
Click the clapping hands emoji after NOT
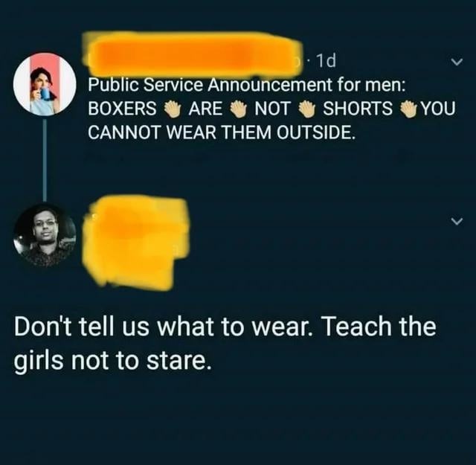click(x=307, y=109)
